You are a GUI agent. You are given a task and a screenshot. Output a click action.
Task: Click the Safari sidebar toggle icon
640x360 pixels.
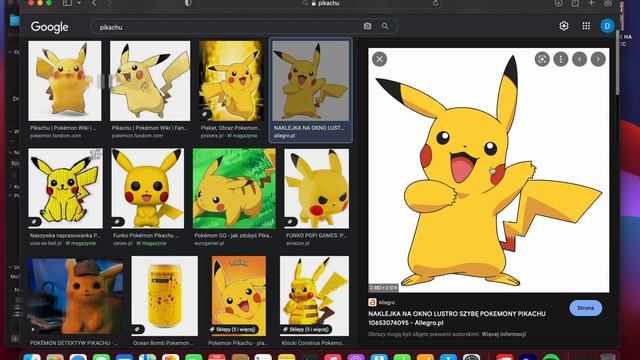[67, 2]
